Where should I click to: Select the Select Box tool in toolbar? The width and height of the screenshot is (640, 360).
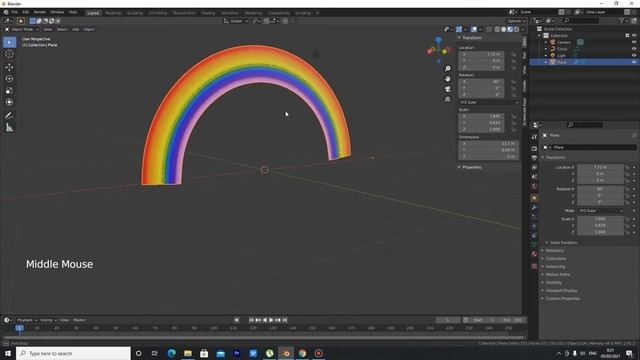click(x=9, y=42)
